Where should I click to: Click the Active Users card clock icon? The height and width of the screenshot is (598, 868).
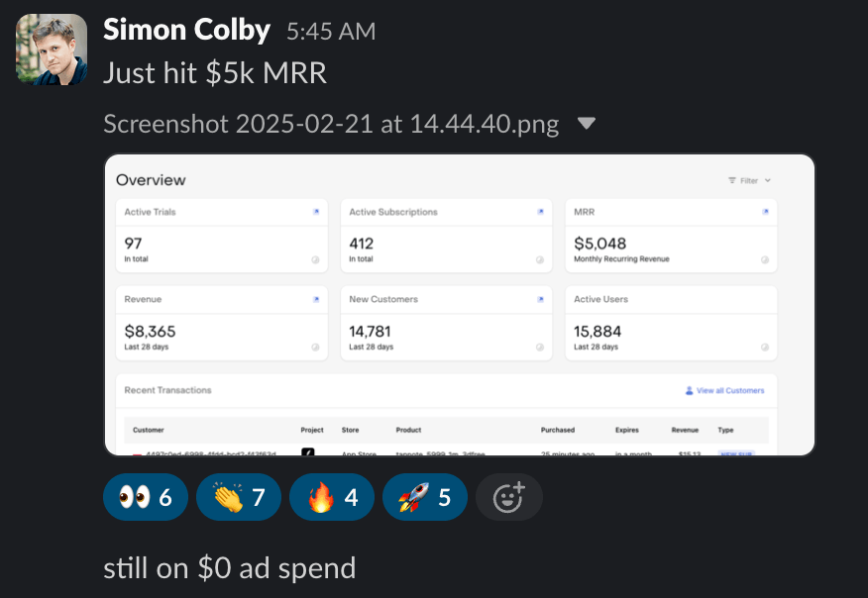(x=765, y=348)
